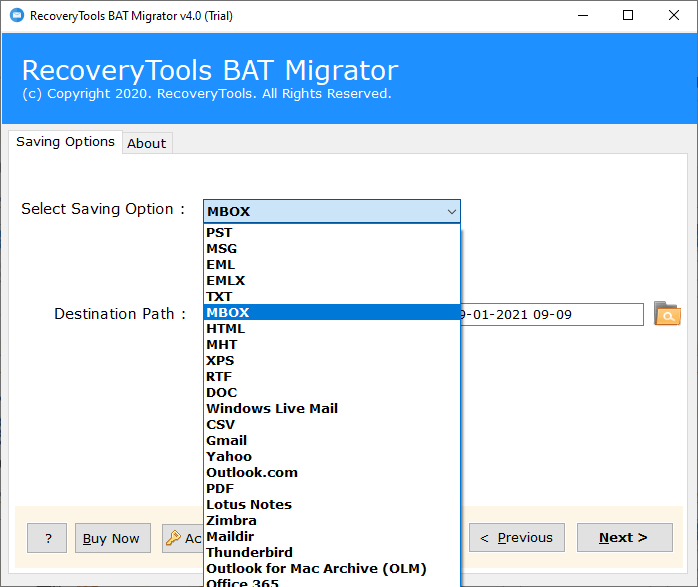
Task: Choose MHT from the format list
Action: click(x=332, y=344)
